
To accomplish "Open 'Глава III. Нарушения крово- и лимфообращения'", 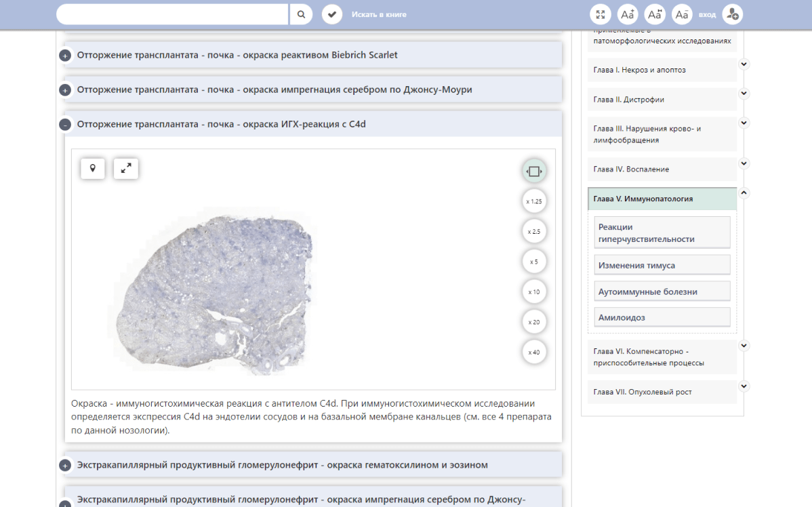I will (662, 134).
